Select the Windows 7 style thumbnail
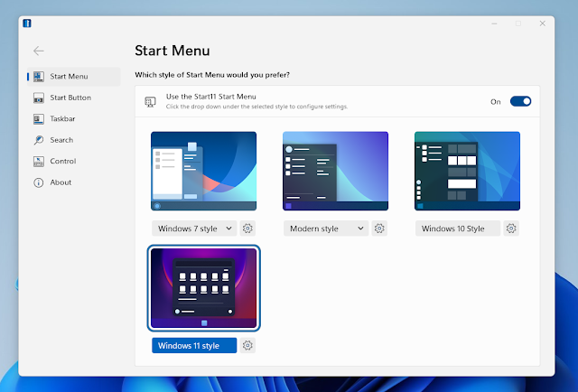Image resolution: width=578 pixels, height=392 pixels. tap(203, 171)
